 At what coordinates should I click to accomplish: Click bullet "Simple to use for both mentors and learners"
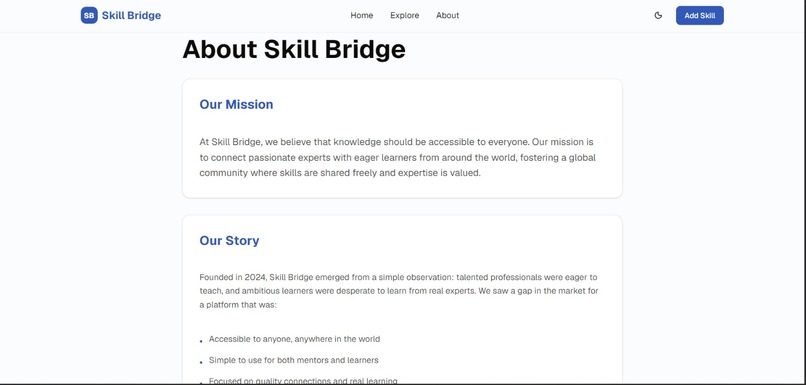[x=294, y=360]
